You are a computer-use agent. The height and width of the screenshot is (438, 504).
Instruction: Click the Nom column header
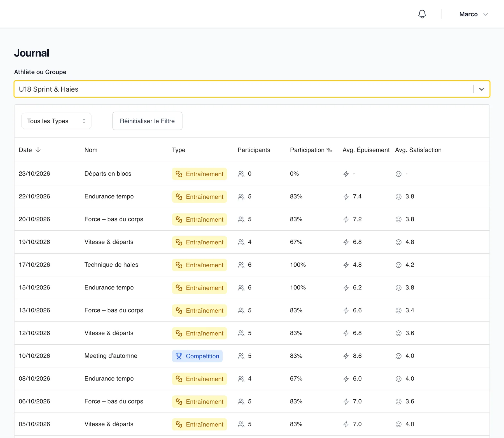click(91, 150)
